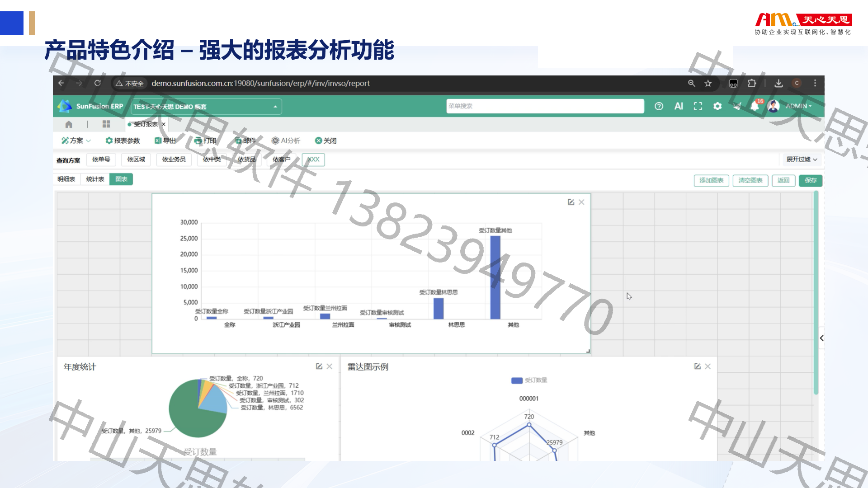Click the browser forward arrow
The image size is (868, 488).
pos(79,83)
